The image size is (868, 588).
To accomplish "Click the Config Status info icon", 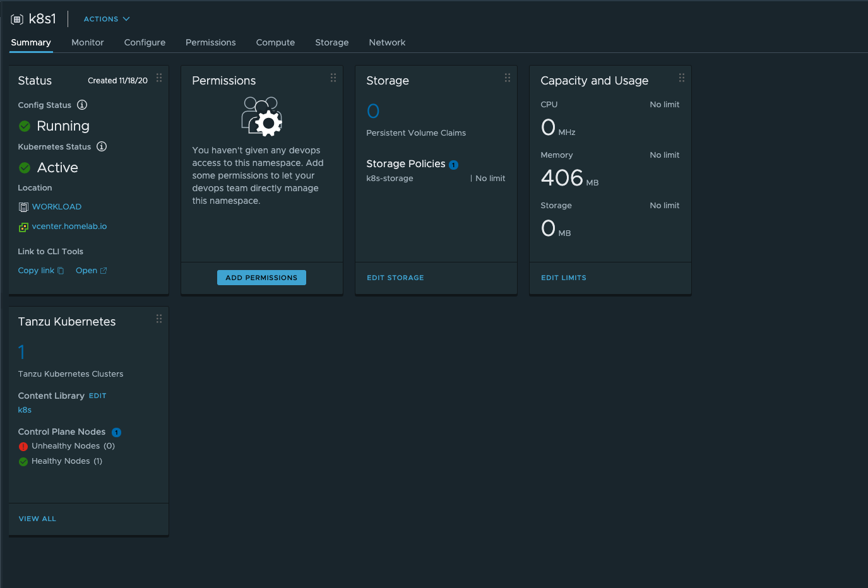I will click(82, 105).
